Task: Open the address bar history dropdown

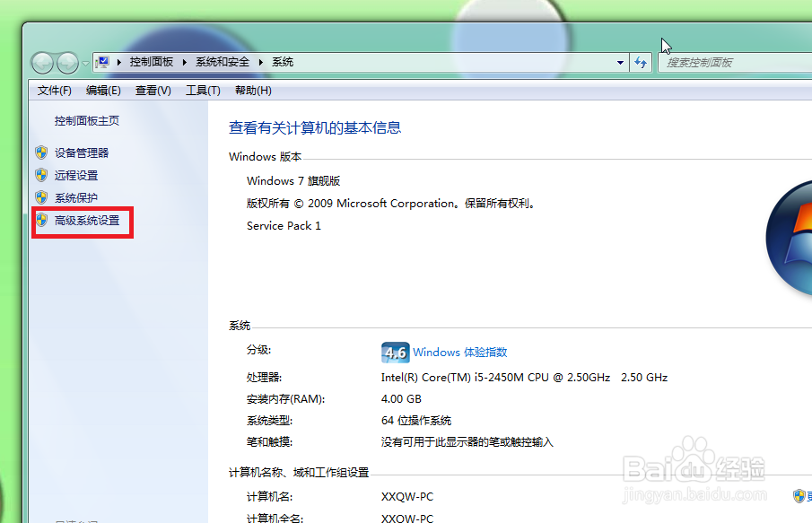Action: click(x=620, y=63)
